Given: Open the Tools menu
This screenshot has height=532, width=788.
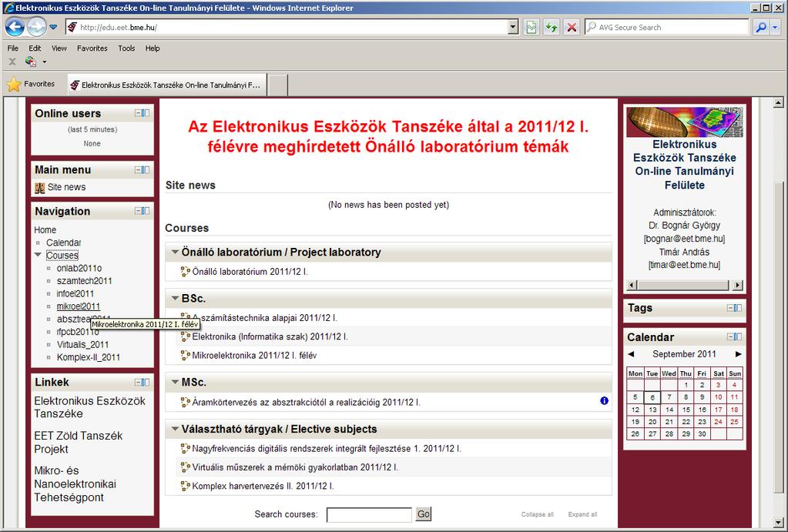Looking at the screenshot, I should click(126, 49).
